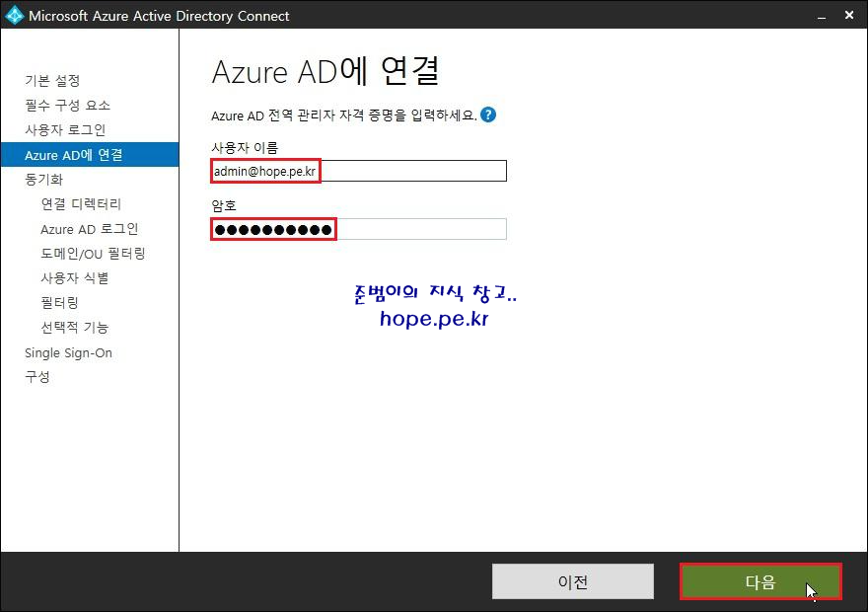Open 도메인/OU 필터링 sub-step
The image size is (868, 612).
coord(93,254)
